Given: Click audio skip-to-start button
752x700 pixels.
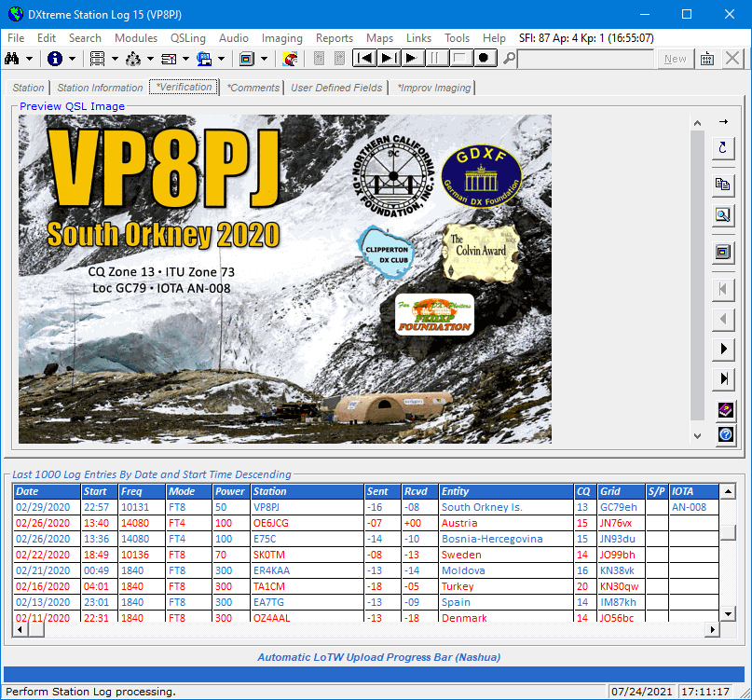Looking at the screenshot, I should 364,58.
